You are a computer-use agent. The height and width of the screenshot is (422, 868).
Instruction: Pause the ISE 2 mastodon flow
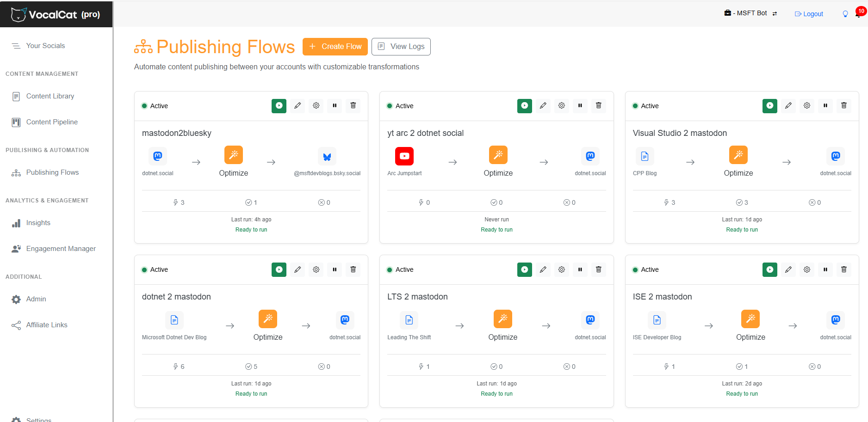(x=825, y=269)
